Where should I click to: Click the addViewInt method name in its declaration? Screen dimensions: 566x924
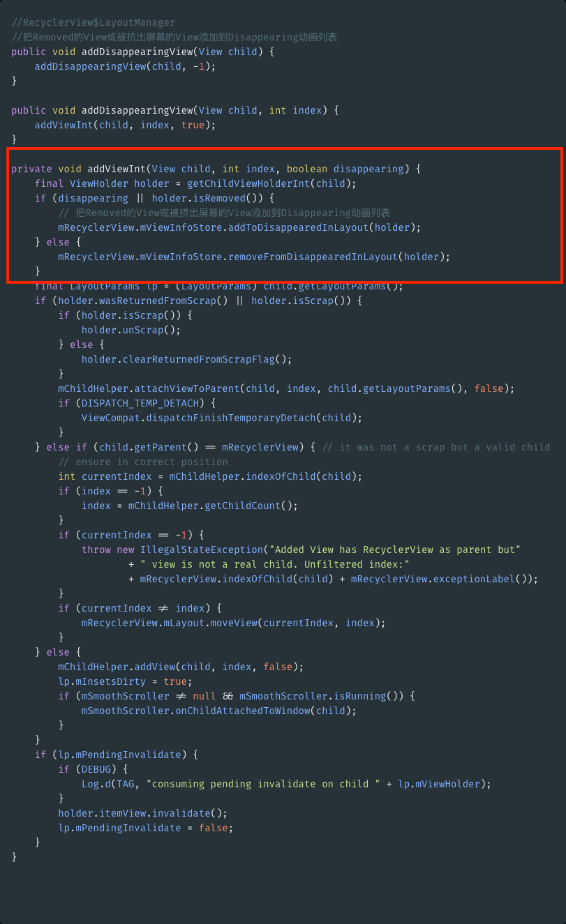click(117, 169)
